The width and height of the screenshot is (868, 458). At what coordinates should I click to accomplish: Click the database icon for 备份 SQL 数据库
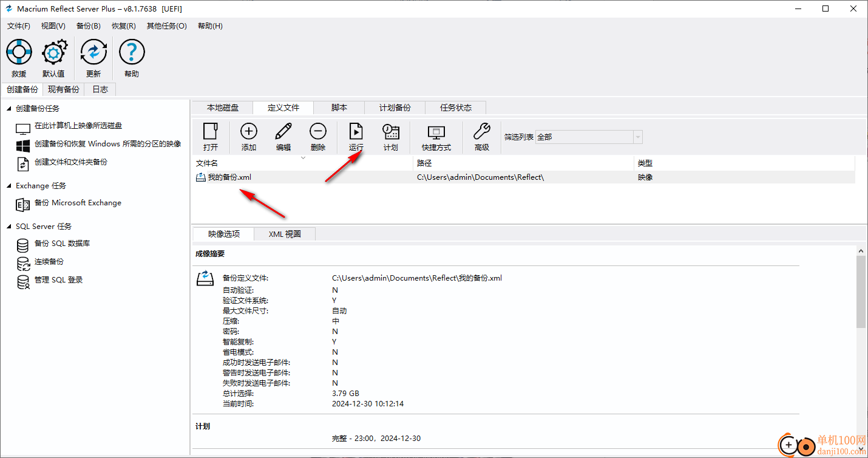tap(23, 245)
